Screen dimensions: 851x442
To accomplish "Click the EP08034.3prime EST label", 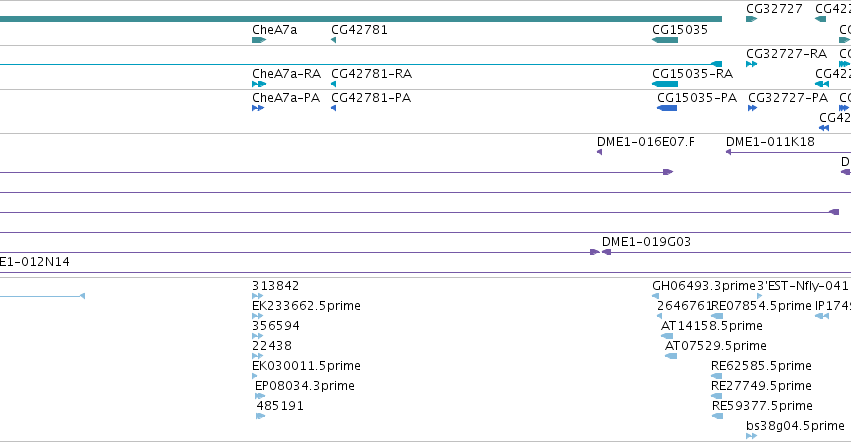I will 304,386.
